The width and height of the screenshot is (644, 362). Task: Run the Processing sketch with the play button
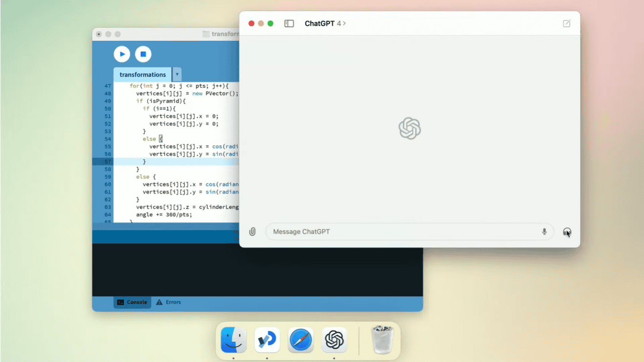tap(122, 54)
